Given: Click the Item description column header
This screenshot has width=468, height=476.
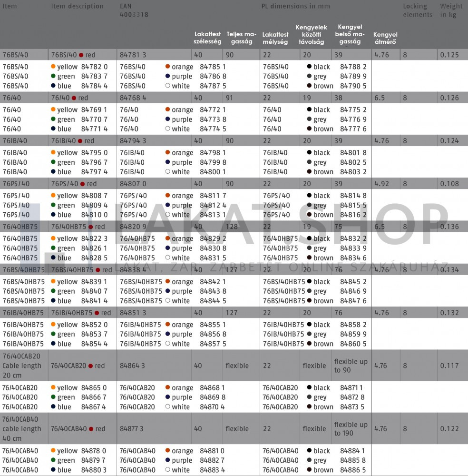Looking at the screenshot, I should point(77,7).
